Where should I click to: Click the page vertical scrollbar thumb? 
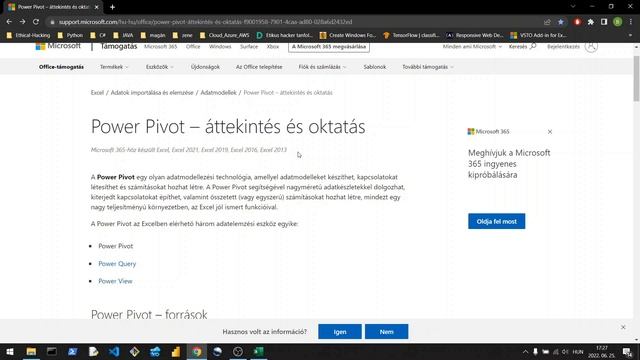point(636,78)
